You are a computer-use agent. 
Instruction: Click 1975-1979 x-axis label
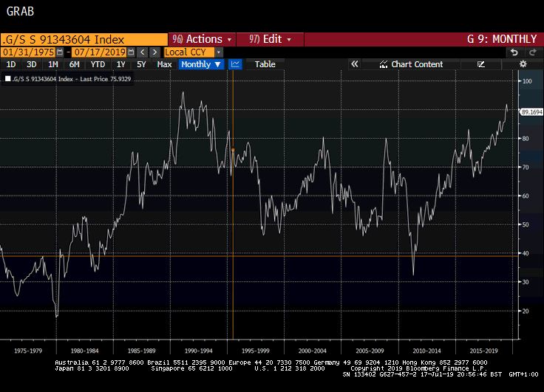pos(28,351)
